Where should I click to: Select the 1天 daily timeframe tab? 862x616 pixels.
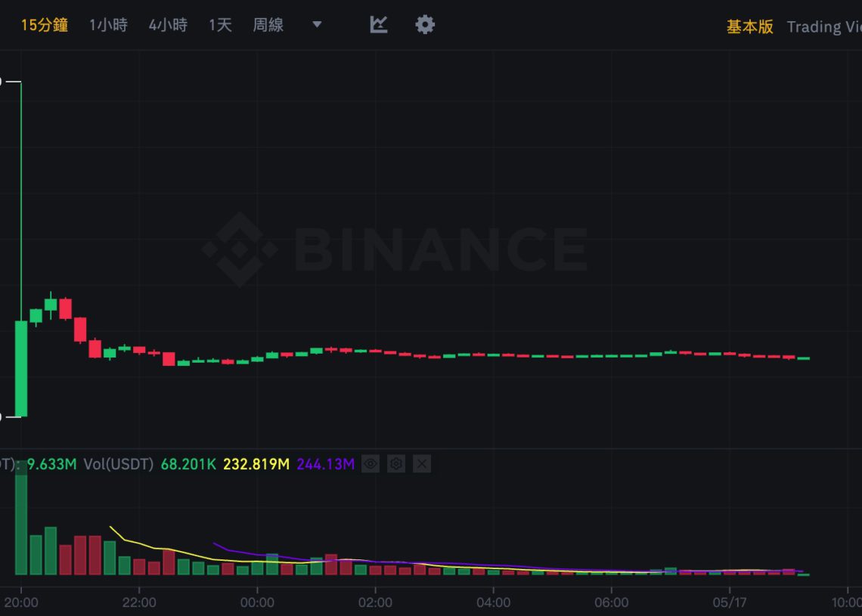click(219, 24)
